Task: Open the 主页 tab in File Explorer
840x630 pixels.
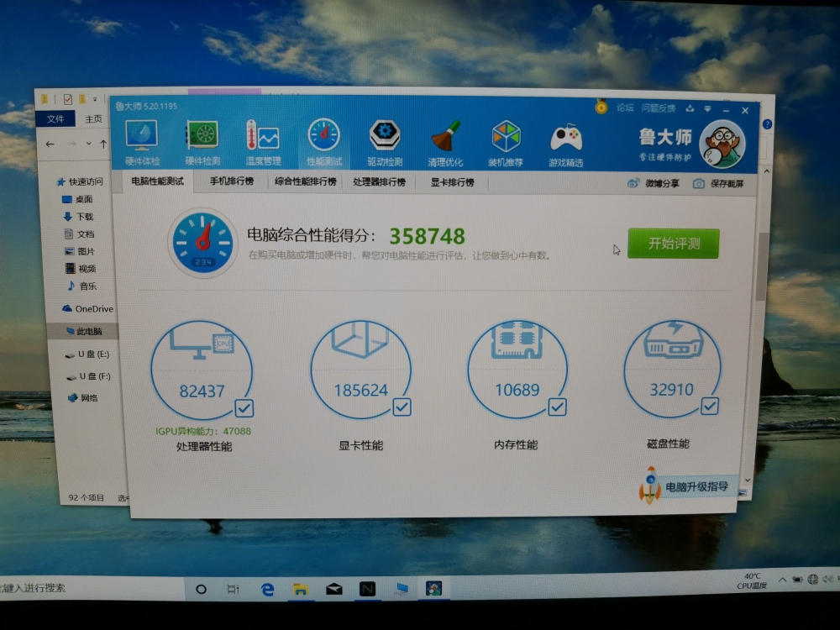Action: click(x=93, y=119)
